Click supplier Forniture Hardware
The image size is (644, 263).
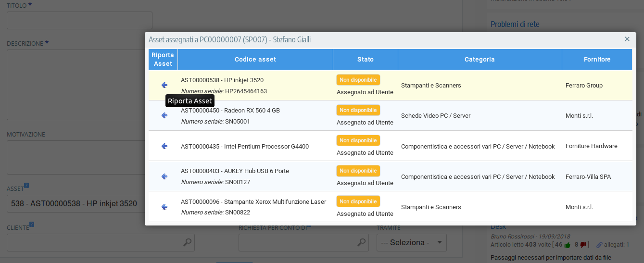pyautogui.click(x=592, y=146)
